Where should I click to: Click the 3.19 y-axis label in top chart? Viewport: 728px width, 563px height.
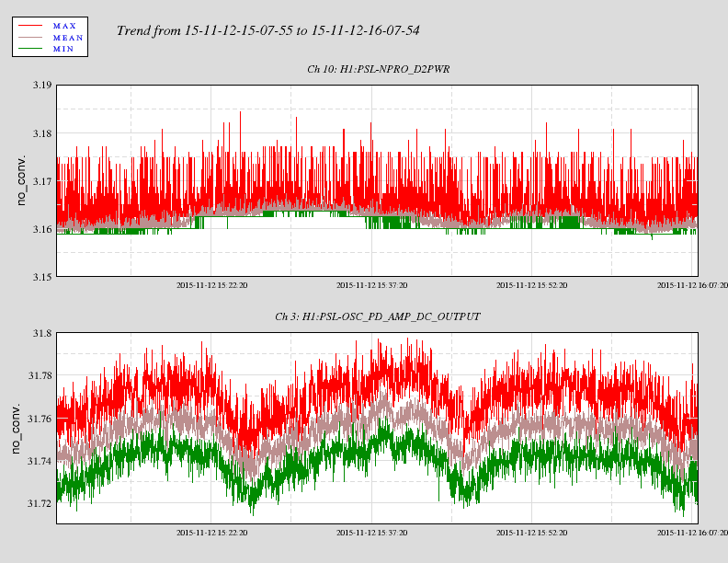(41, 85)
